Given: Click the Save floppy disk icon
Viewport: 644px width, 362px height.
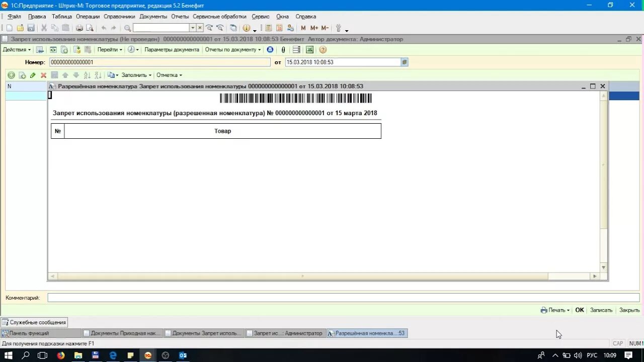Looking at the screenshot, I should click(31, 28).
